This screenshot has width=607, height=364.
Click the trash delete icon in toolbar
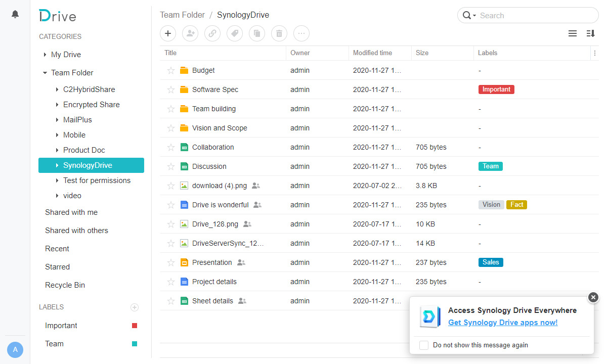[279, 33]
